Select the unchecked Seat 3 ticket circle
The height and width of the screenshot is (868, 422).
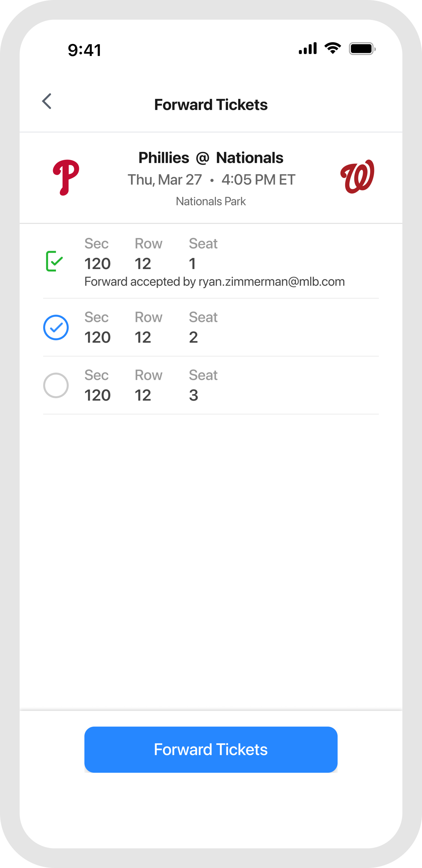[x=56, y=386]
